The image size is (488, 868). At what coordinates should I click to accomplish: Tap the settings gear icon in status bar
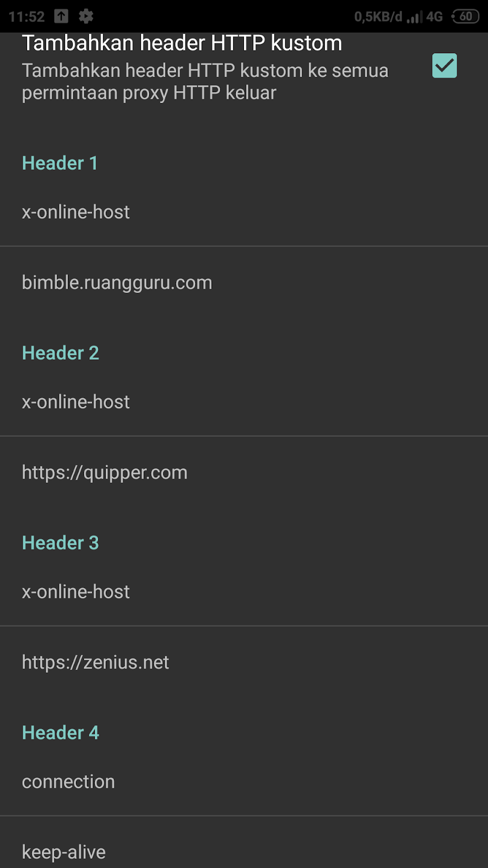(x=86, y=16)
